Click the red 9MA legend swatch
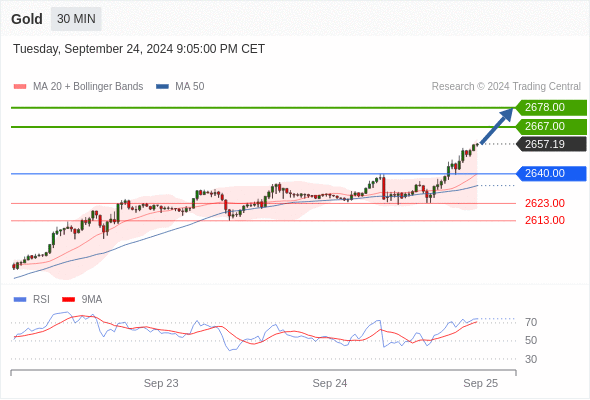The height and width of the screenshot is (400, 590). click(x=68, y=300)
